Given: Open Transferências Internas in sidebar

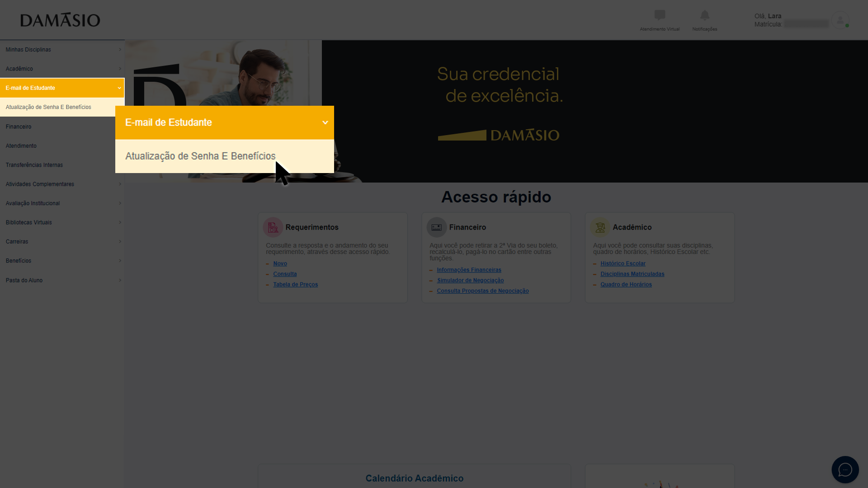Looking at the screenshot, I should (62, 165).
